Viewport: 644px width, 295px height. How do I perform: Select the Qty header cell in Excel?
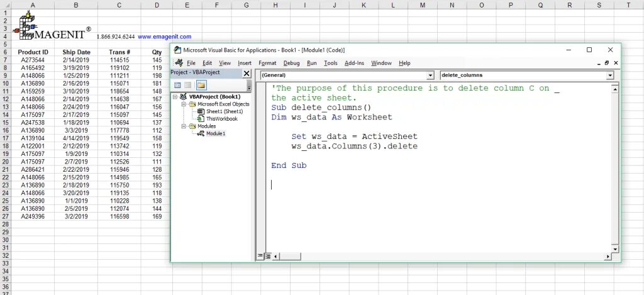(157, 52)
